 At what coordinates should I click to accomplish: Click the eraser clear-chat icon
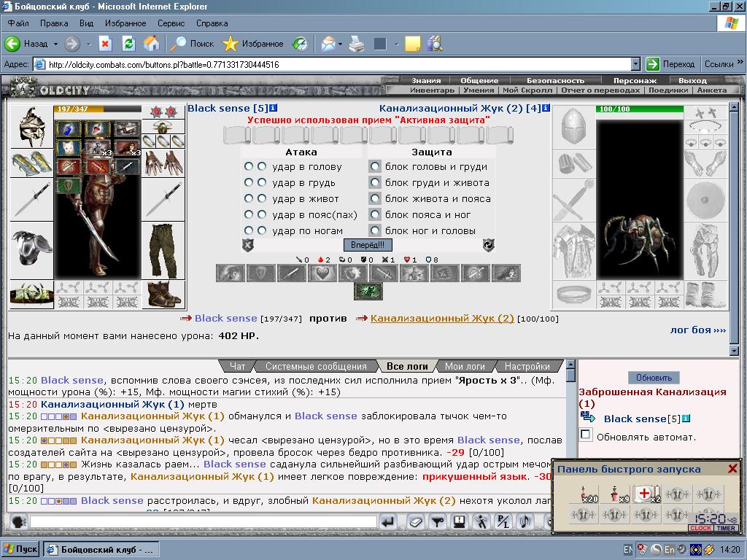(415, 522)
